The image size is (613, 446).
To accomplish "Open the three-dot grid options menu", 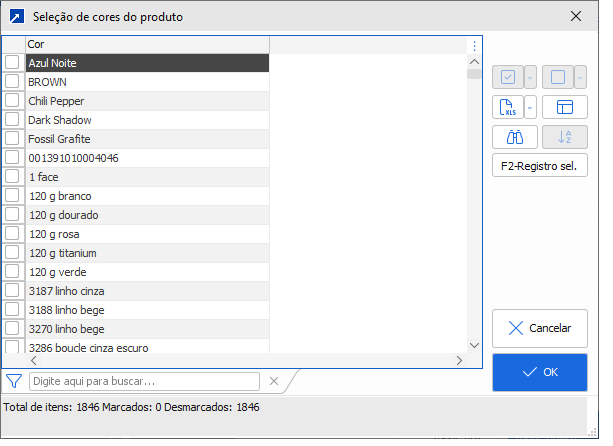I will 474,46.
